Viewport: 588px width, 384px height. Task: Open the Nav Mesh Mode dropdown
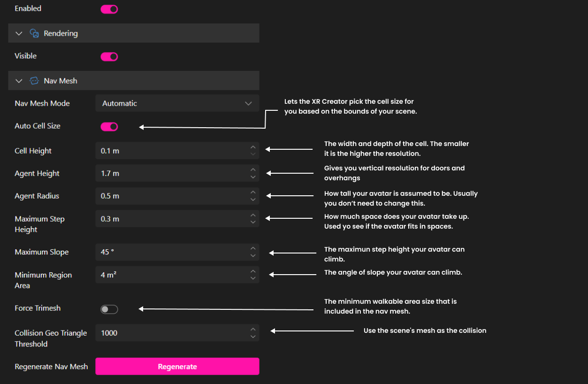[177, 103]
